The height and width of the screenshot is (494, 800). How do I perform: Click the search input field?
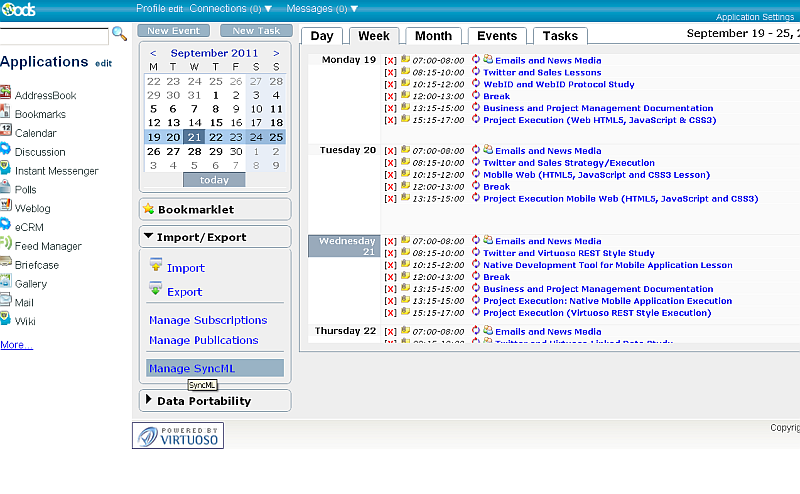53,35
